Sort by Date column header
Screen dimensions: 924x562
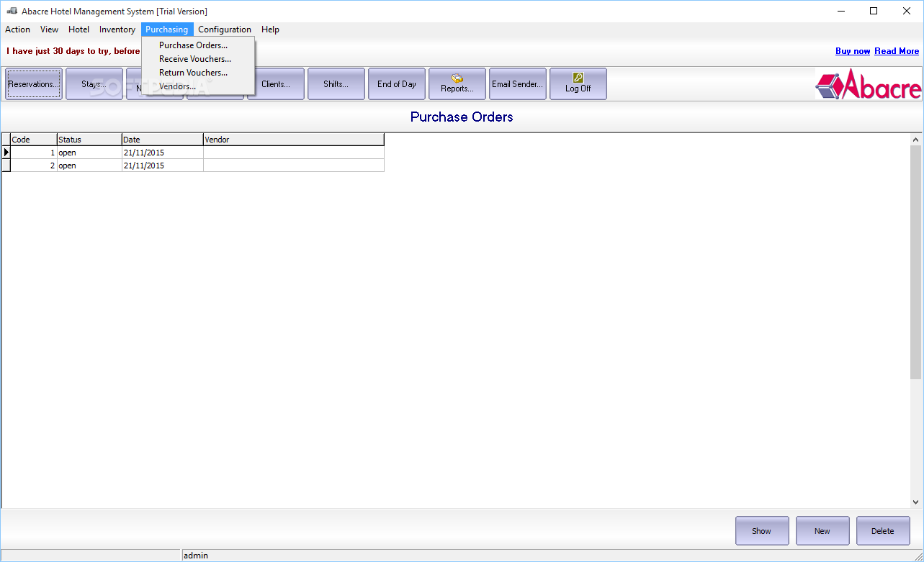tap(163, 140)
